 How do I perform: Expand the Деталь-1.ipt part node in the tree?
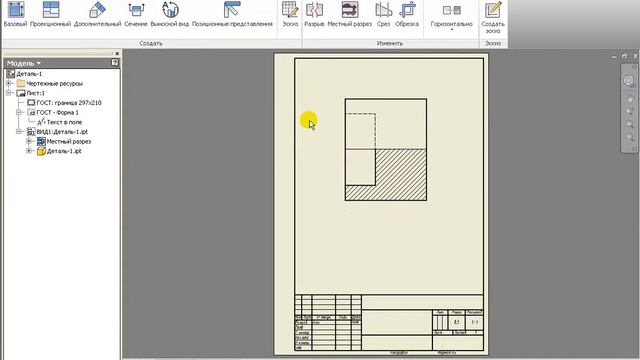click(29, 151)
